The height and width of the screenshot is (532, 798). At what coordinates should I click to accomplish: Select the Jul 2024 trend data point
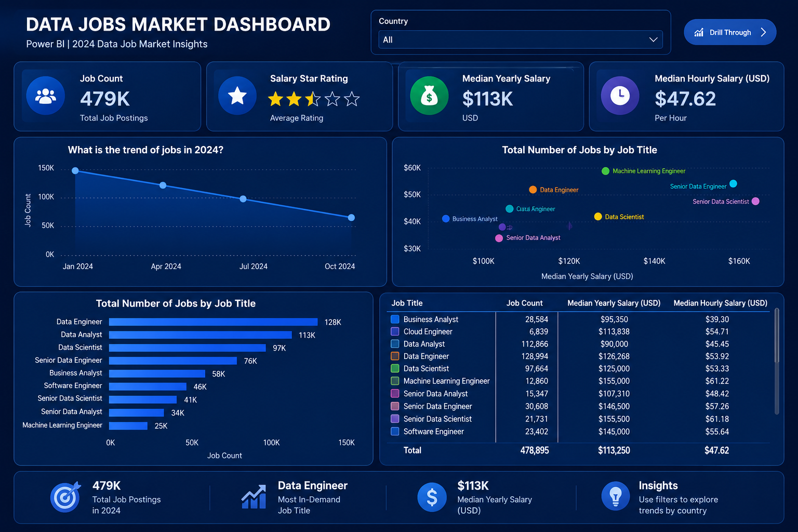coord(243,199)
